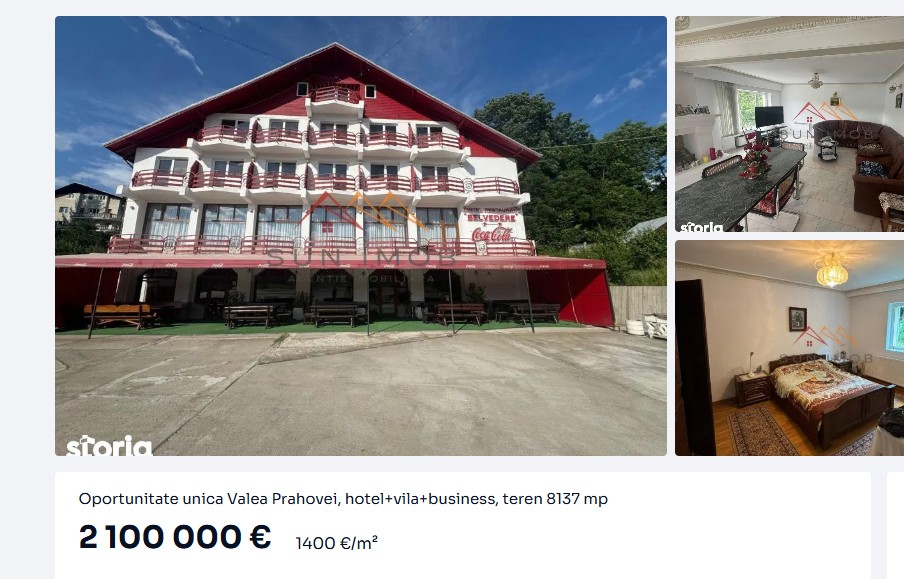Click the neighbouring building left of the hotel
The image size is (904, 579).
[89, 207]
